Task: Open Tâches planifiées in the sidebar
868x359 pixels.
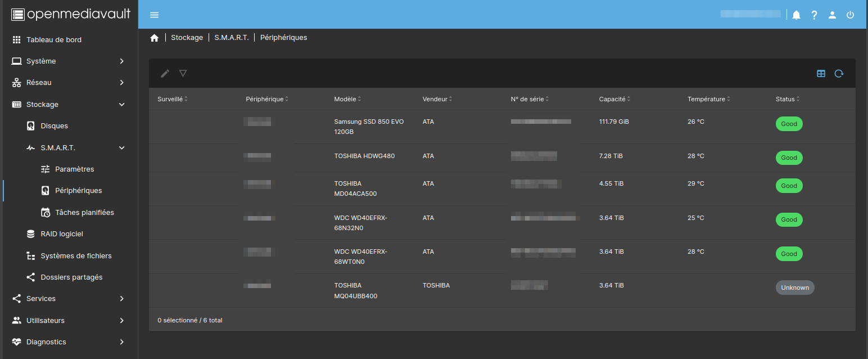Action: coord(84,212)
